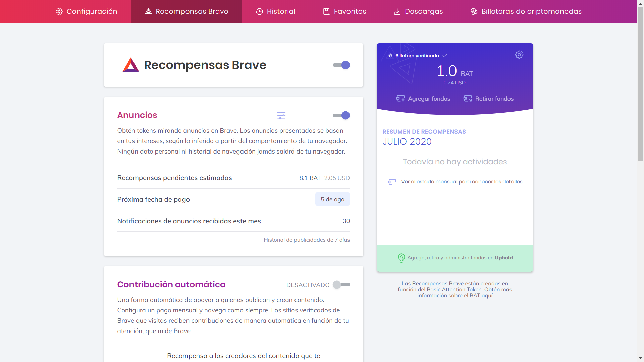Viewport: 644px width, 362px height.
Task: Click the 5 de ago. payment date badge
Action: [x=332, y=199]
